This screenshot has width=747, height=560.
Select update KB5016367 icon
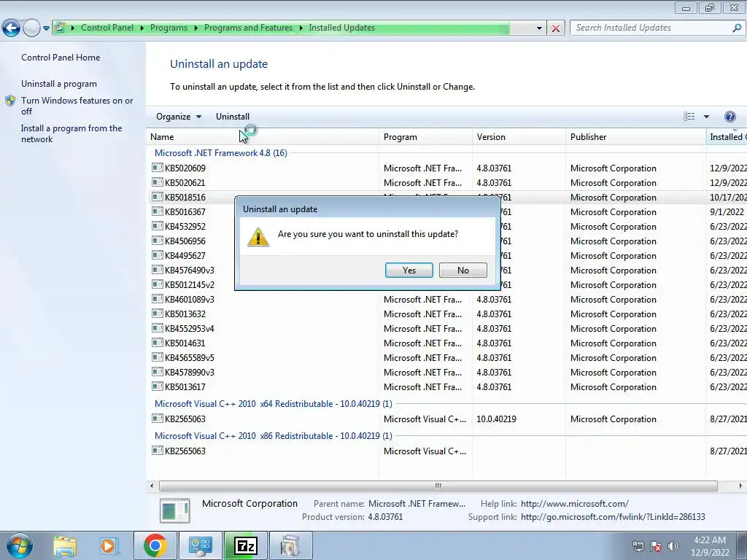click(158, 211)
